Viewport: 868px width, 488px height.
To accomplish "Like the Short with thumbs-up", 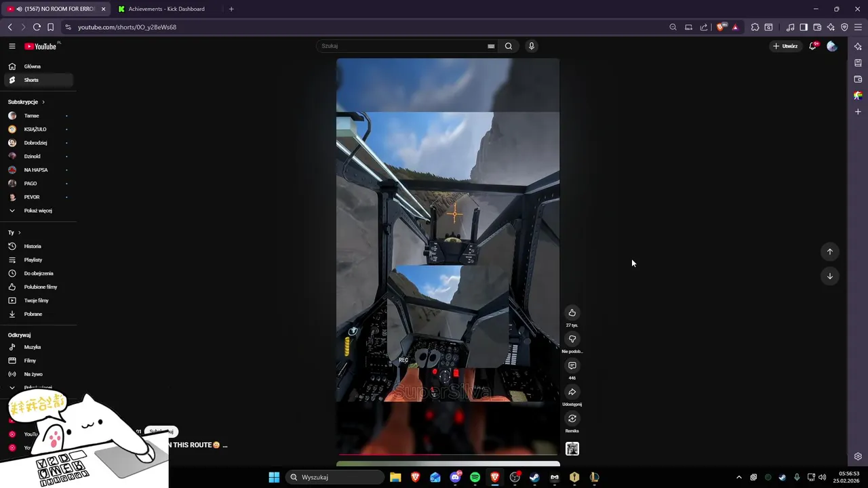I will click(572, 312).
